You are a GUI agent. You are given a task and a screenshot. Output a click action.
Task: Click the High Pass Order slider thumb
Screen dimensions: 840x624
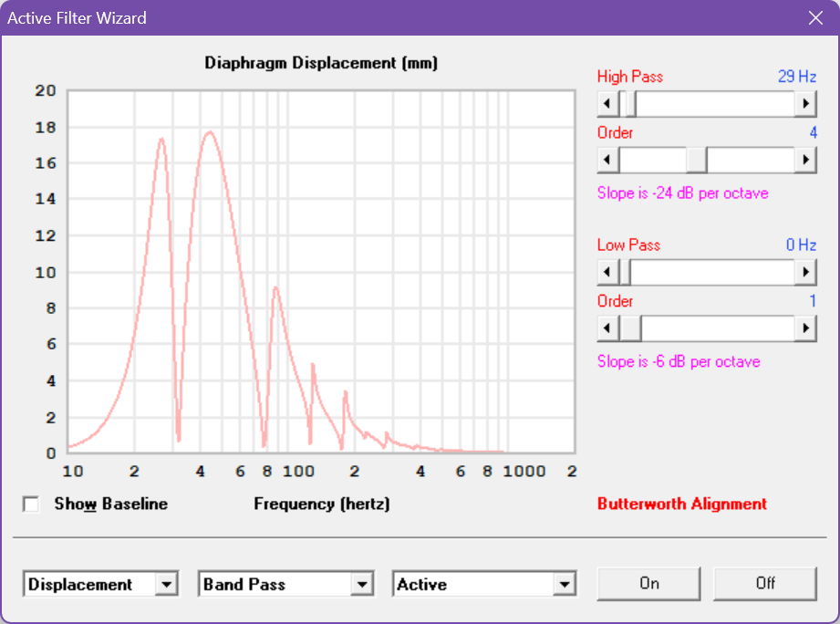click(697, 160)
